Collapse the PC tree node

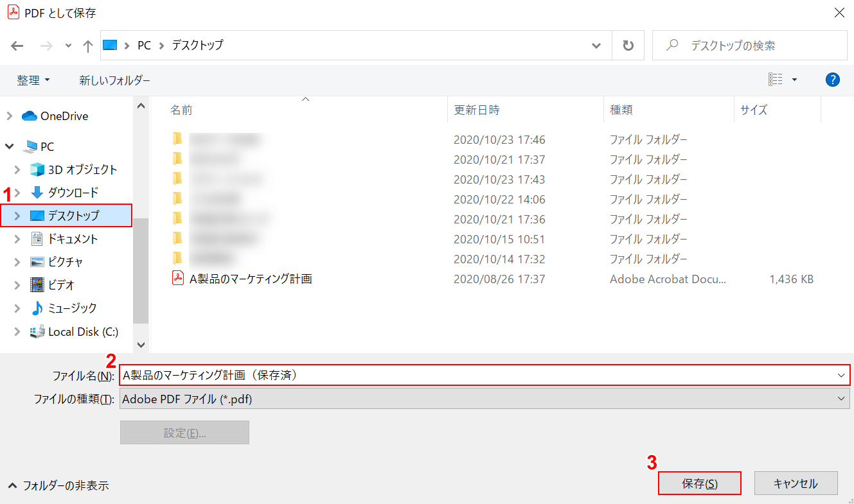9,146
